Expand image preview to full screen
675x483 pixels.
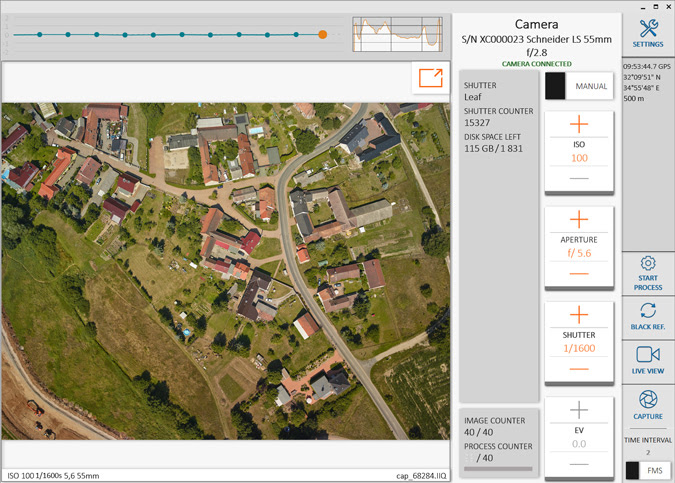point(431,78)
